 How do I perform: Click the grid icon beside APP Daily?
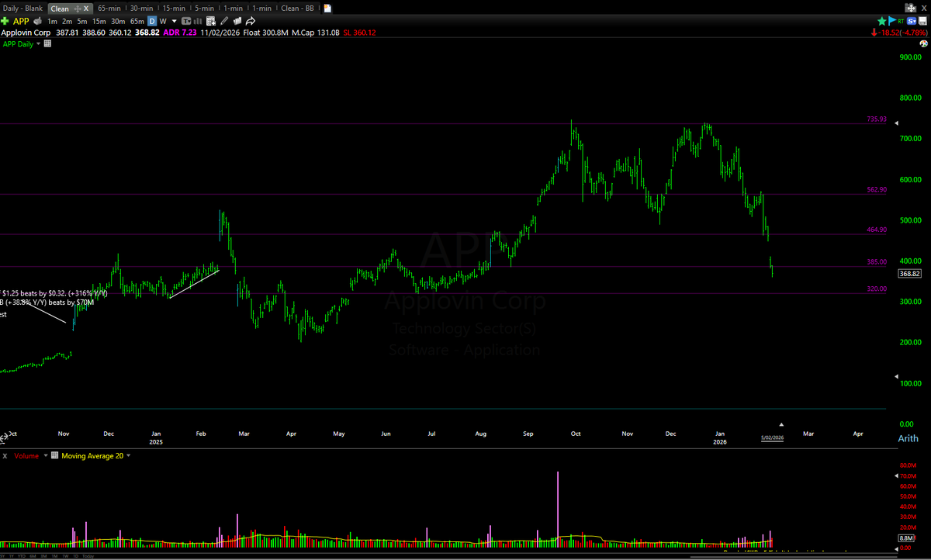click(47, 43)
